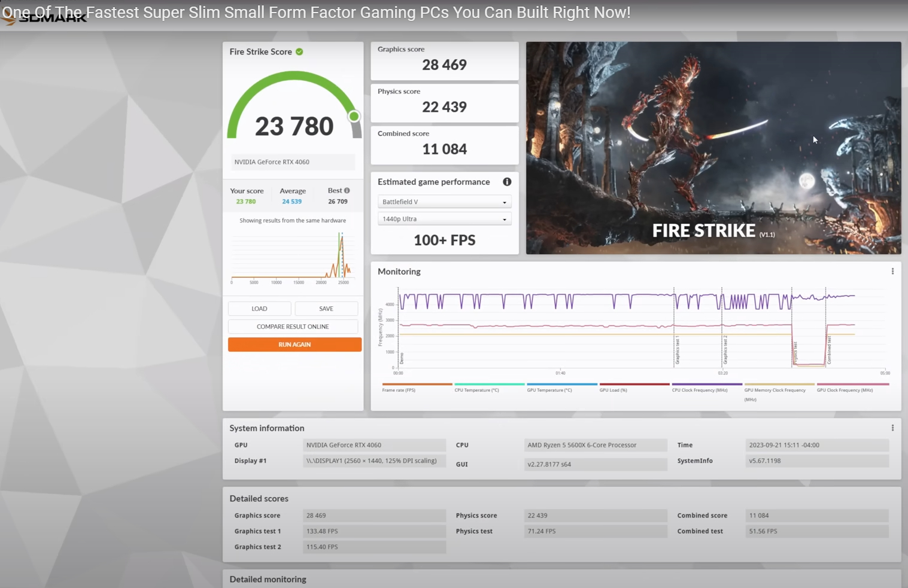Click the Fire Strike preview image
This screenshot has height=588, width=908.
click(713, 148)
